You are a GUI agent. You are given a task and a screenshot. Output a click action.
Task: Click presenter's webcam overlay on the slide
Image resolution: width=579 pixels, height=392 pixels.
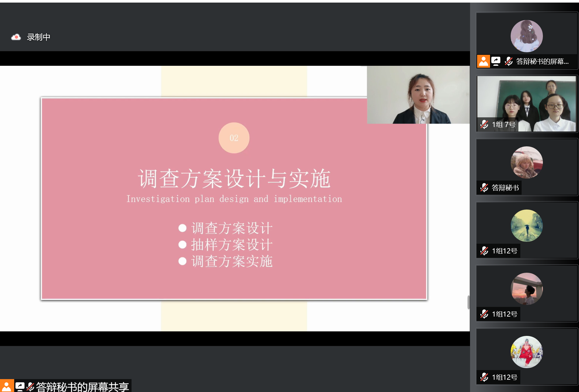click(x=418, y=95)
